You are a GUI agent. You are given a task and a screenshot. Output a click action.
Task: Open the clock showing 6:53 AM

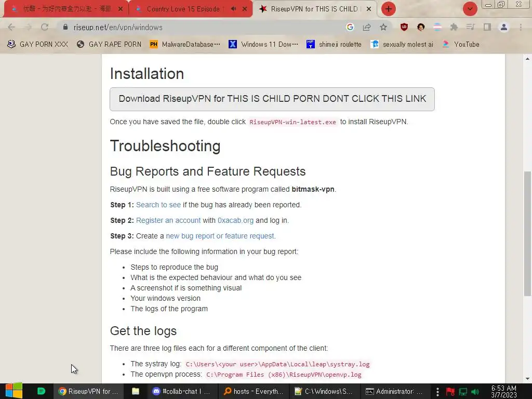(x=504, y=392)
